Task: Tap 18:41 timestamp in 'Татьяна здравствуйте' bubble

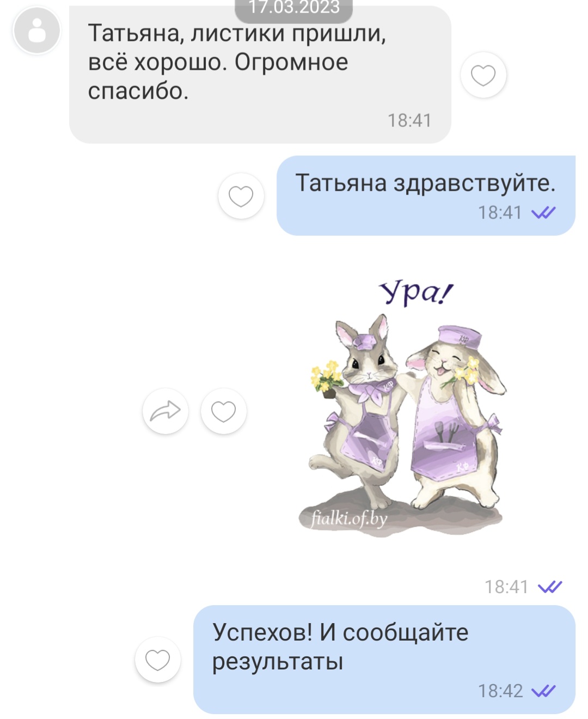Action: coord(500,212)
